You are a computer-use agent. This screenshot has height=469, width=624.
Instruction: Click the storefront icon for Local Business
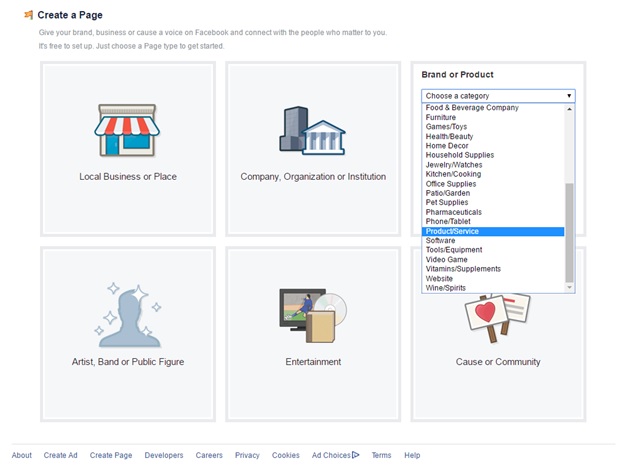127,130
